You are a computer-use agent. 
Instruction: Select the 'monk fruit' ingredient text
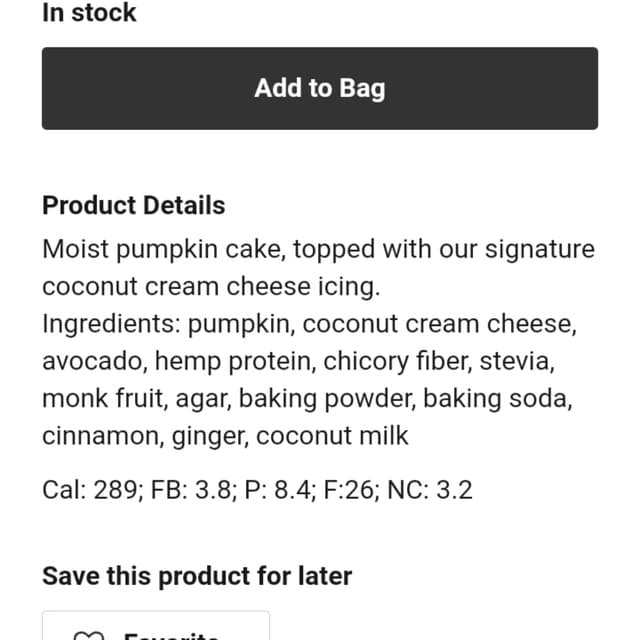(105, 399)
